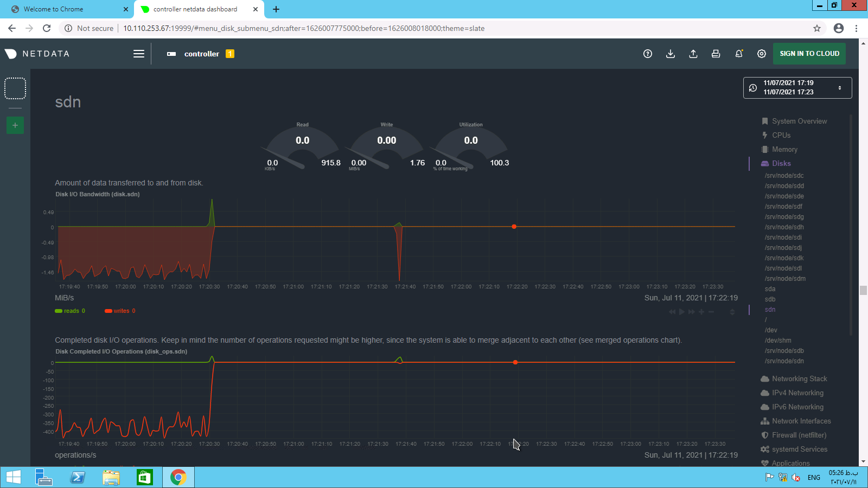Image resolution: width=868 pixels, height=488 pixels.
Task: Open Networking Stack section
Action: 794,379
